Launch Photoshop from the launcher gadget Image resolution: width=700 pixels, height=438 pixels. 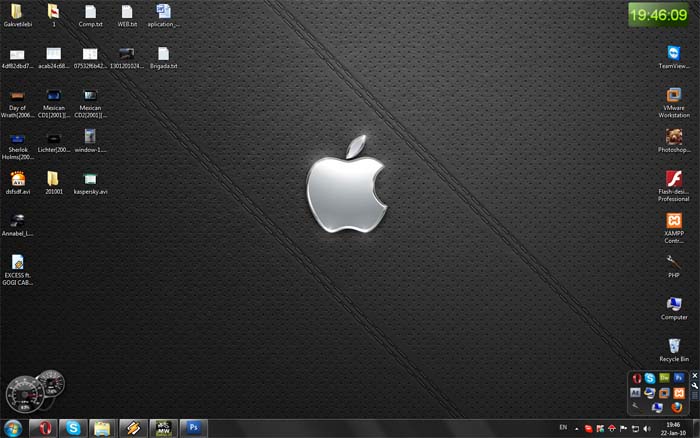(x=679, y=378)
